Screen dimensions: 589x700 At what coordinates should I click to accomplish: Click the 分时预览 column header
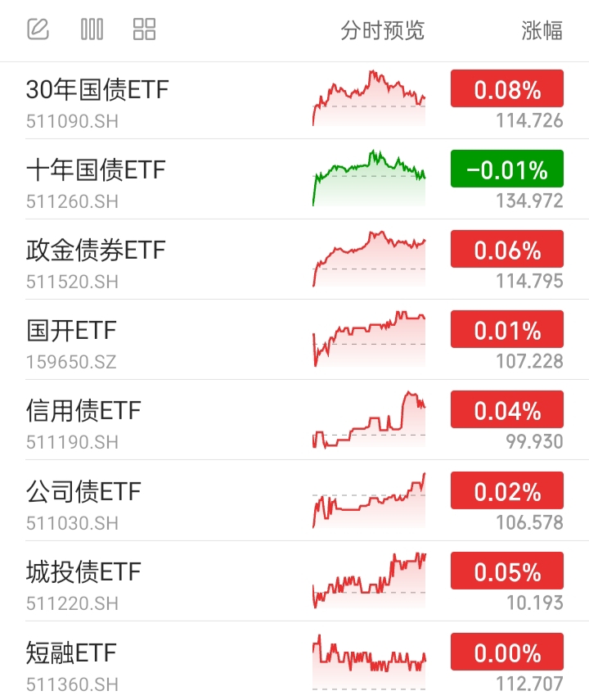pyautogui.click(x=382, y=30)
